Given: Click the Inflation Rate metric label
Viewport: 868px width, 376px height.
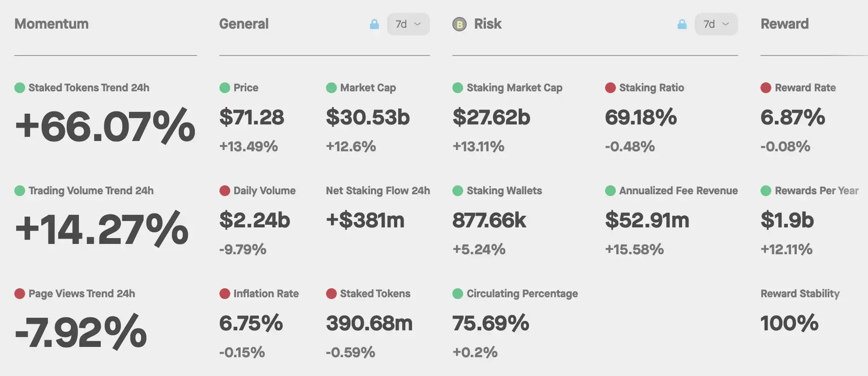Looking at the screenshot, I should [x=266, y=294].
